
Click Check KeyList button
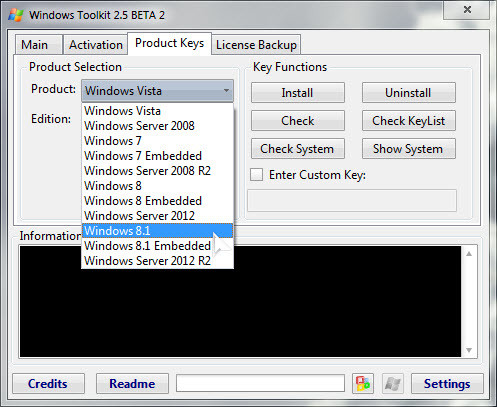click(409, 121)
